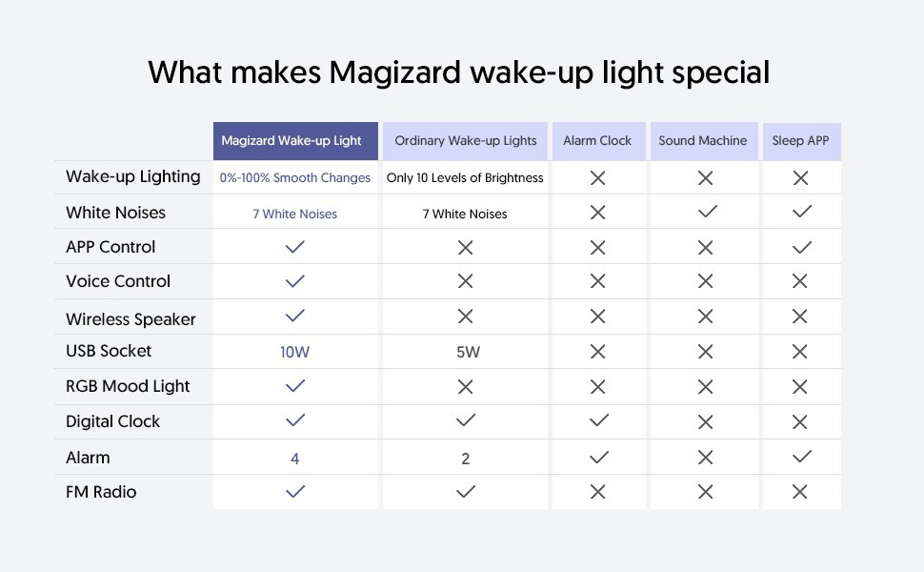Click the 0%-100% Smooth Changes text
The width and height of the screenshot is (924, 572).
[294, 177]
